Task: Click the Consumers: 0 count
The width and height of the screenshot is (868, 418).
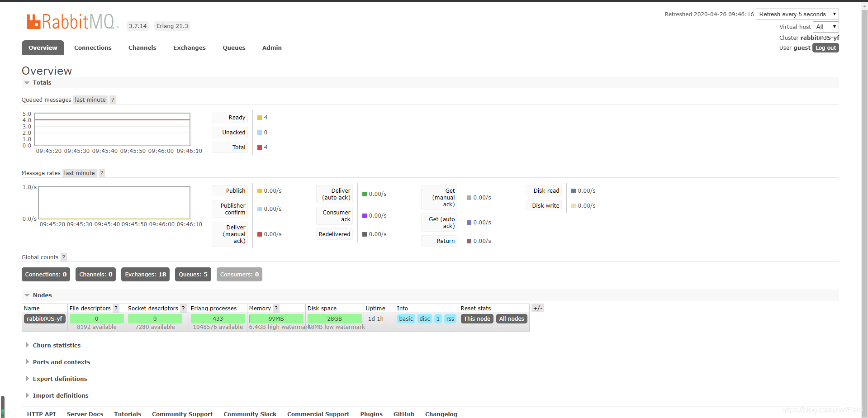Action: 239,275
